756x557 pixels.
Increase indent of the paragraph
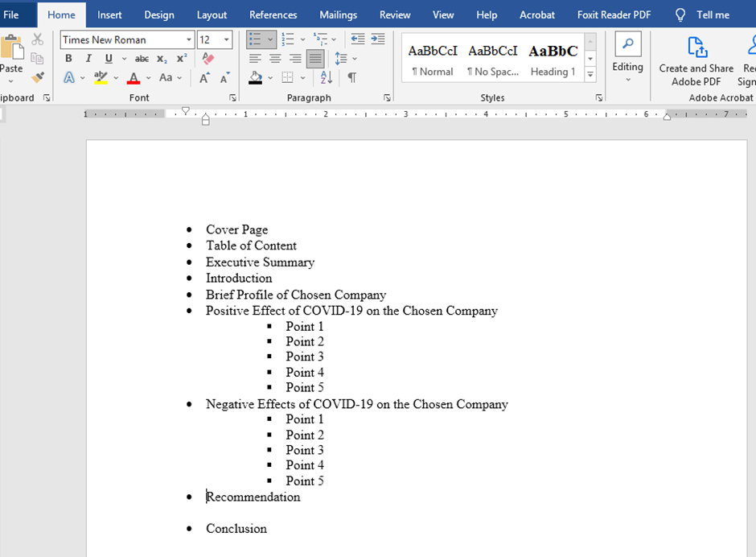pyautogui.click(x=378, y=39)
